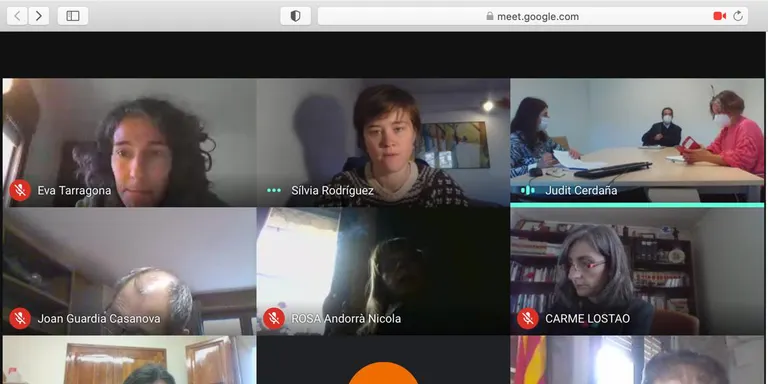Select Sílvia Rodríguez's video tile
Image resolution: width=768 pixels, height=384 pixels.
tap(383, 143)
